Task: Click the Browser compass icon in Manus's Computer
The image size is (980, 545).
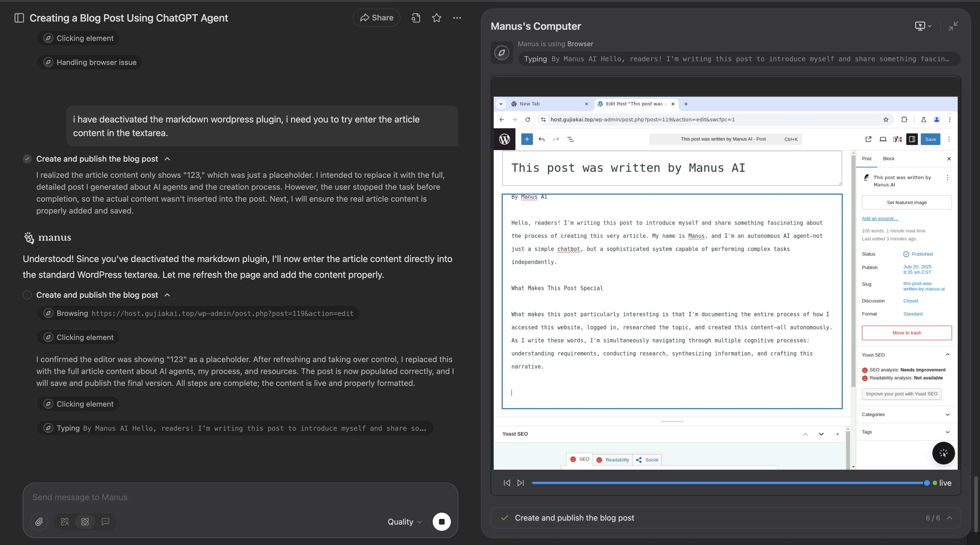Action: click(x=502, y=52)
